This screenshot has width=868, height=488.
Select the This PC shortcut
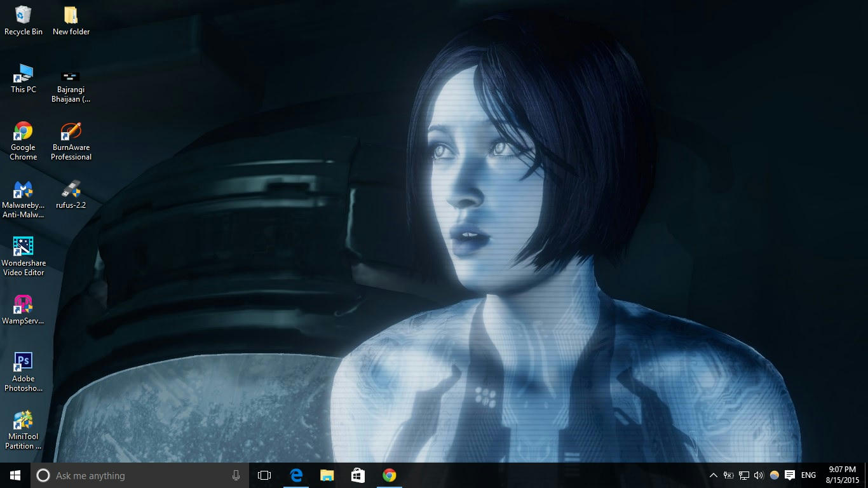(x=24, y=79)
